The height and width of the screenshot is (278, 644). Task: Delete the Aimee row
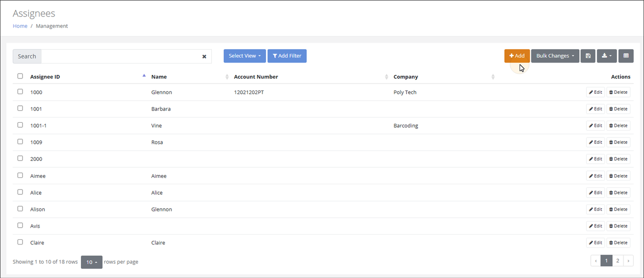[x=618, y=176]
